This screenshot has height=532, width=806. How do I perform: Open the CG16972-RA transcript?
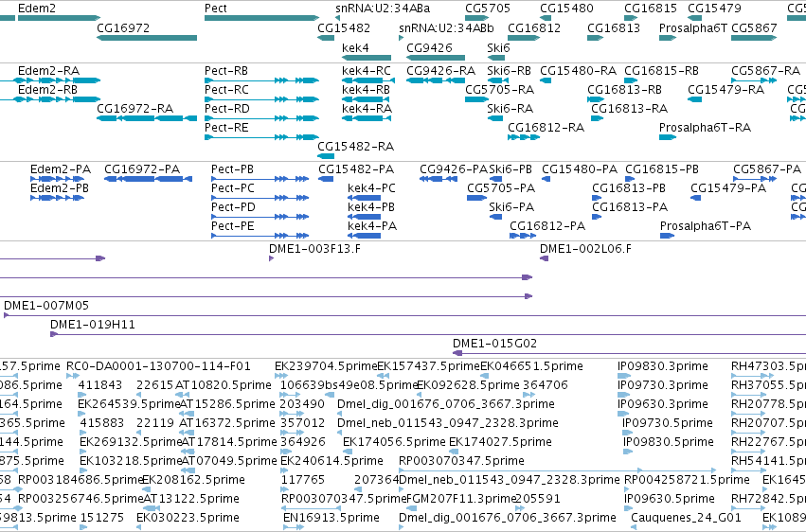[147, 118]
